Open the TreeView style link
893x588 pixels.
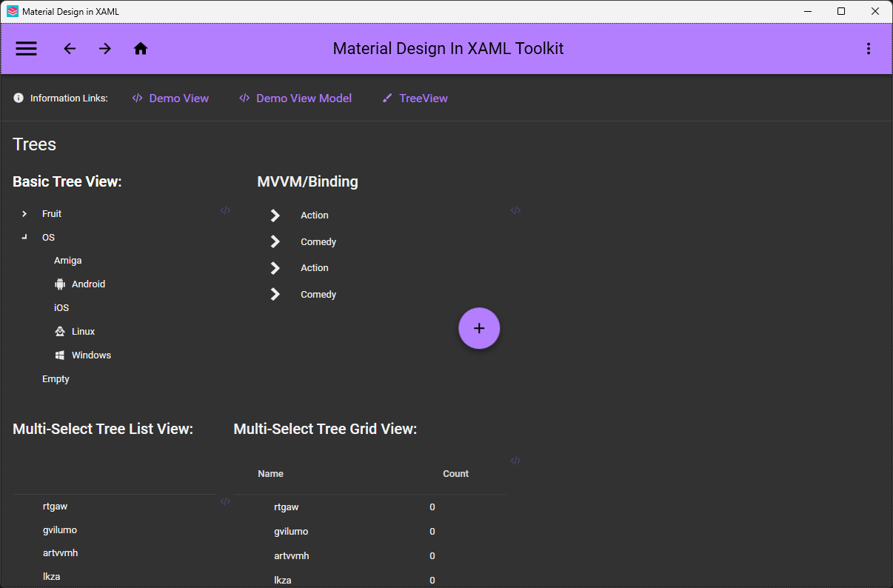tap(415, 98)
